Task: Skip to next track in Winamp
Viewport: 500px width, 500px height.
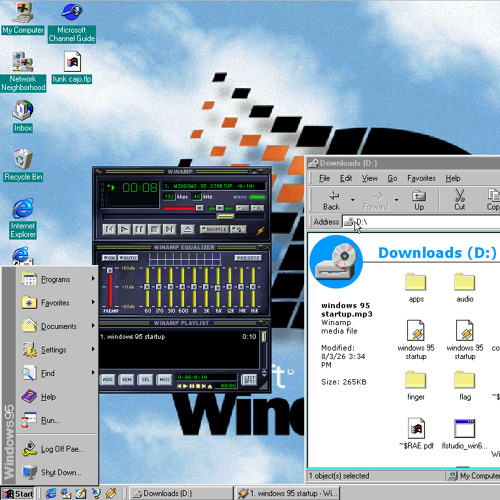Action: coord(169,229)
